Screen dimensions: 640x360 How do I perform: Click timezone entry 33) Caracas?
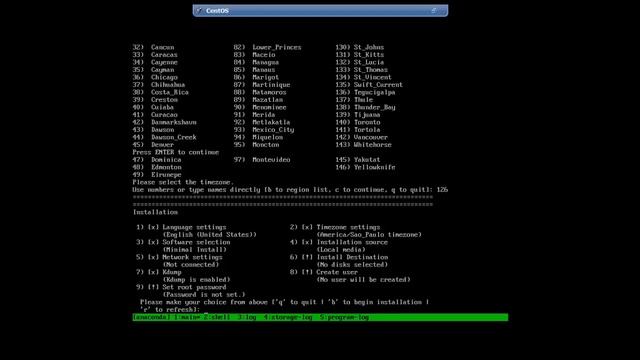pyautogui.click(x=155, y=55)
